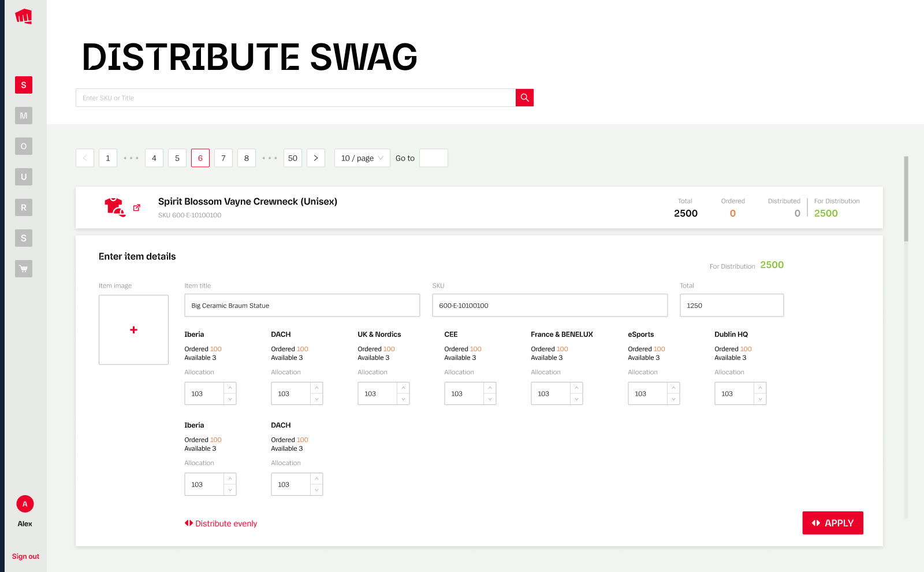Increase eSports allocation
This screenshot has width=924, height=572.
(x=673, y=388)
